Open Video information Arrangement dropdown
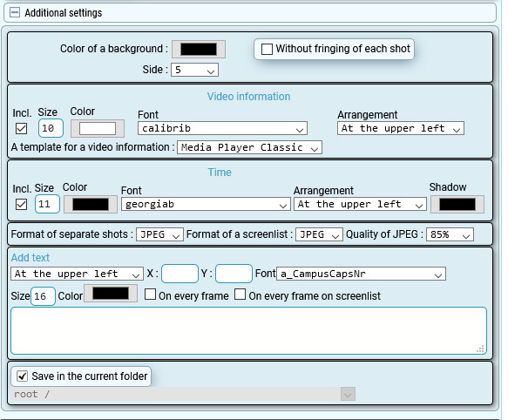This screenshot has height=420, width=508. tap(401, 128)
